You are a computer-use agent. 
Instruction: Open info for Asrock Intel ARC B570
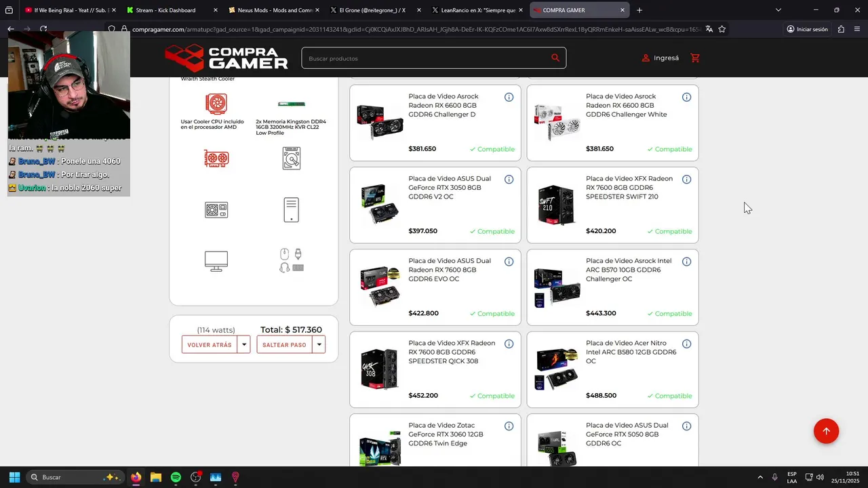(x=686, y=262)
